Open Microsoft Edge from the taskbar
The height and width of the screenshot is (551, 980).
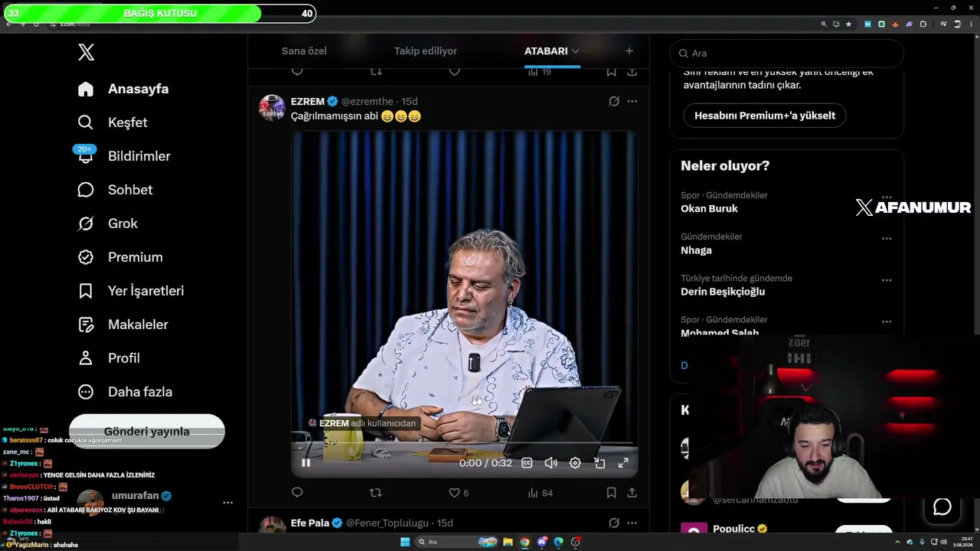(558, 542)
